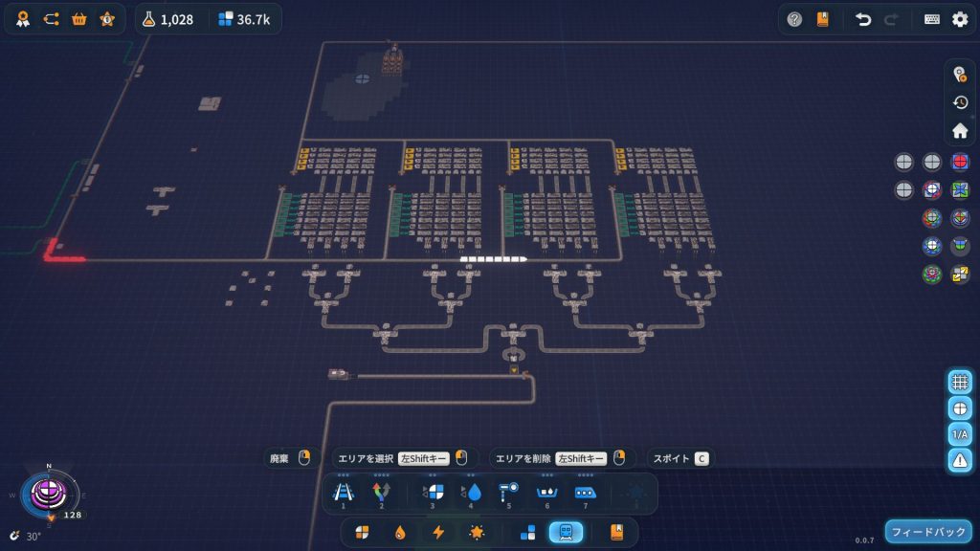Viewport: 980px width, 551px height.
Task: Select the train wagon icon numbered 7
Action: [585, 493]
